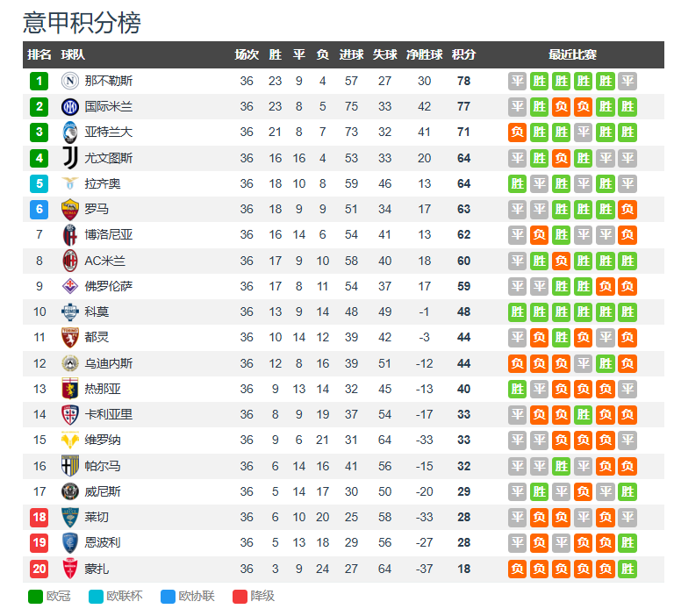Open team link 科莫

[97, 312]
